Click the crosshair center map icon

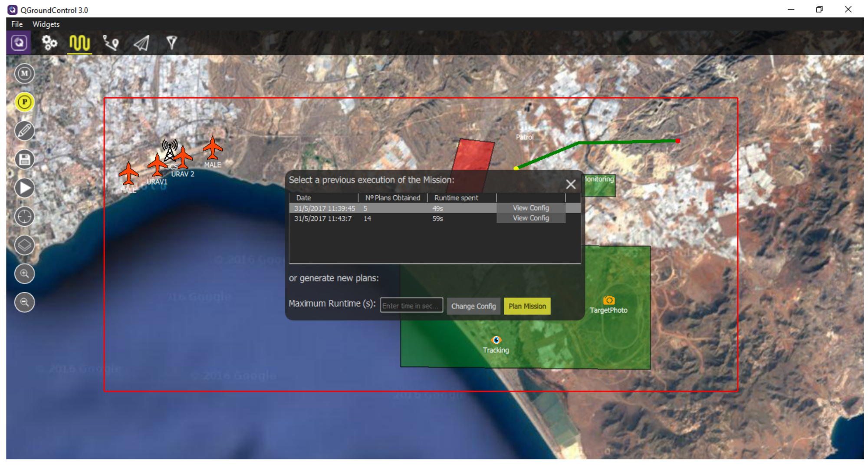(x=25, y=216)
